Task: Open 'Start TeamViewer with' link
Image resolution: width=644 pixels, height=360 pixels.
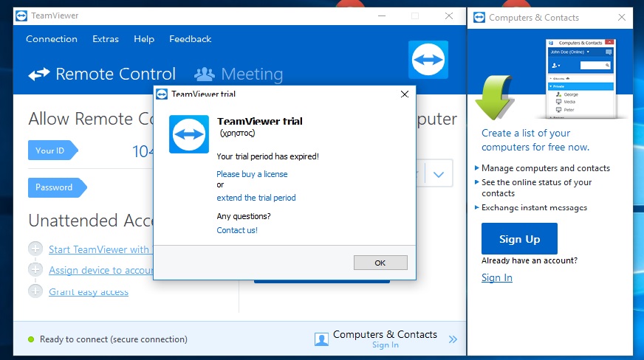Action: (x=100, y=249)
